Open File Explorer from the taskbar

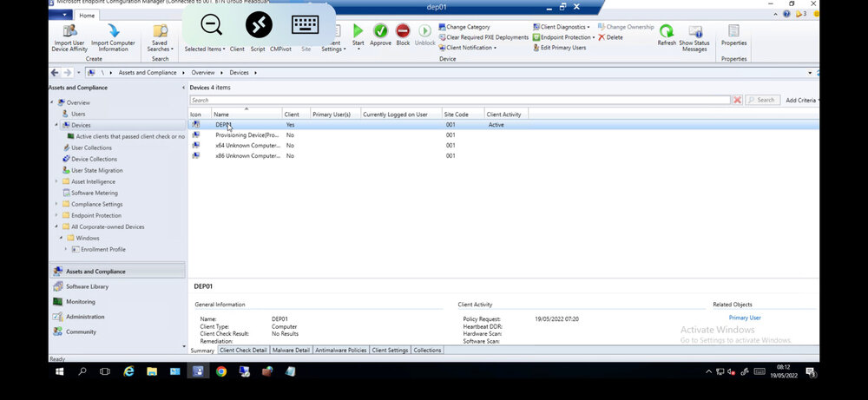click(x=152, y=371)
